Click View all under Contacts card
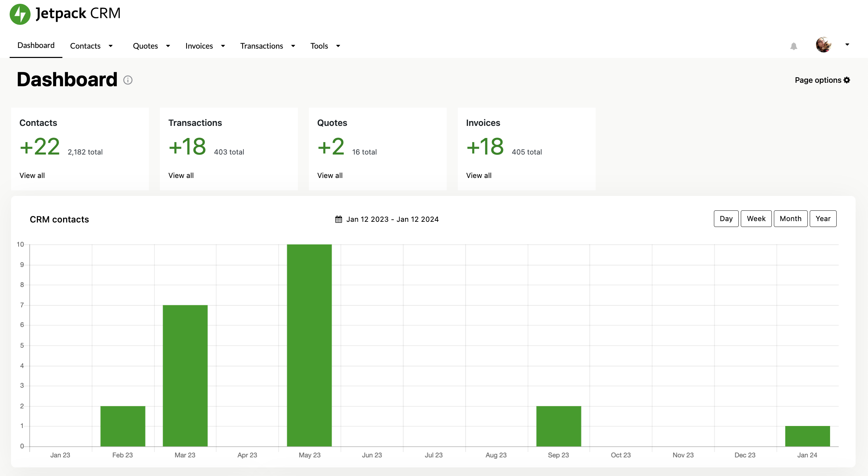 [32, 175]
